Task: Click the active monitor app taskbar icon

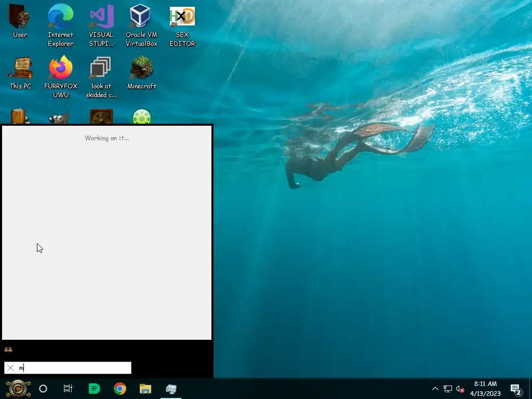Action: pos(171,389)
